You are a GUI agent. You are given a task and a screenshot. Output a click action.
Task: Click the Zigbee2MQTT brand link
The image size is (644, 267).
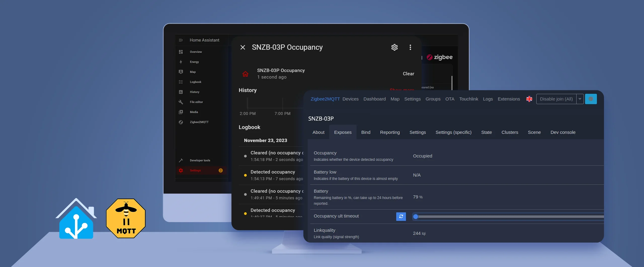click(325, 99)
